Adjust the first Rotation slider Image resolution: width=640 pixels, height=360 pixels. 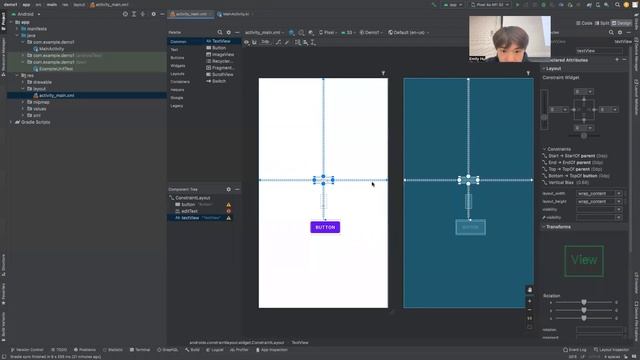(584, 302)
